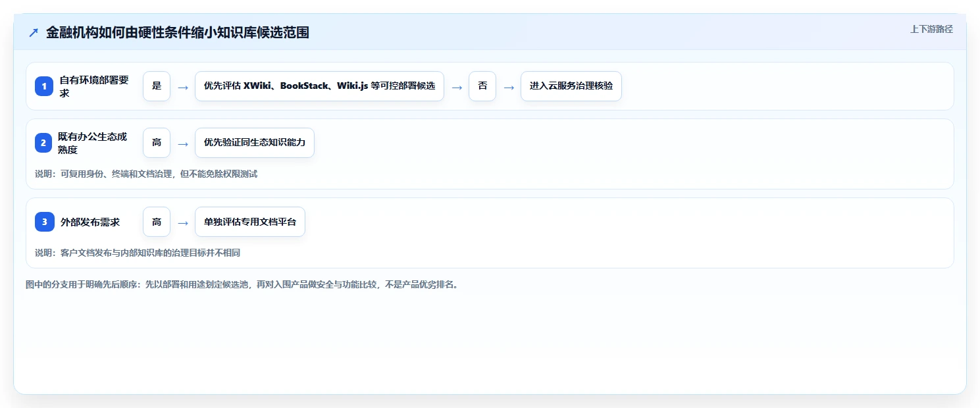Click the diagonal arrow icon beside the title

click(34, 33)
